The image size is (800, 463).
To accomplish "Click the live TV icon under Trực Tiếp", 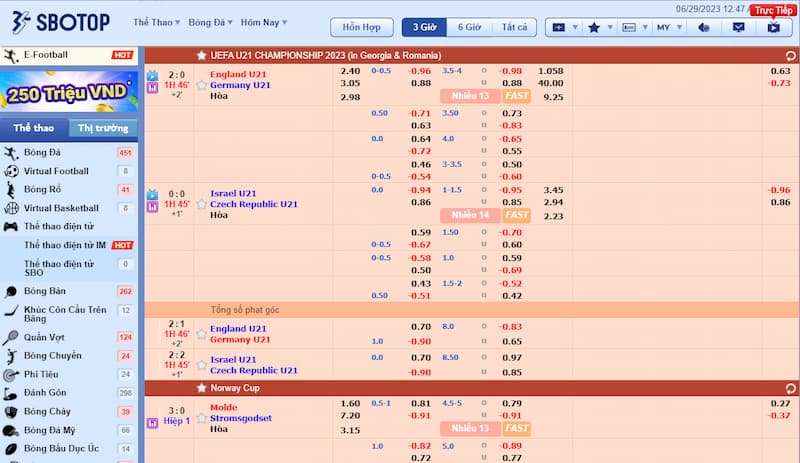I will (x=772, y=27).
